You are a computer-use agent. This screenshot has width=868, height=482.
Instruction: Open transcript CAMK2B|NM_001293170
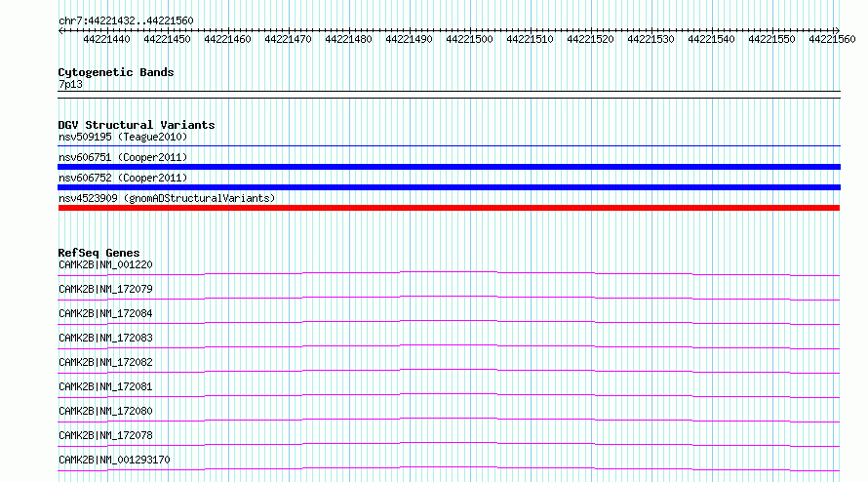[114, 460]
